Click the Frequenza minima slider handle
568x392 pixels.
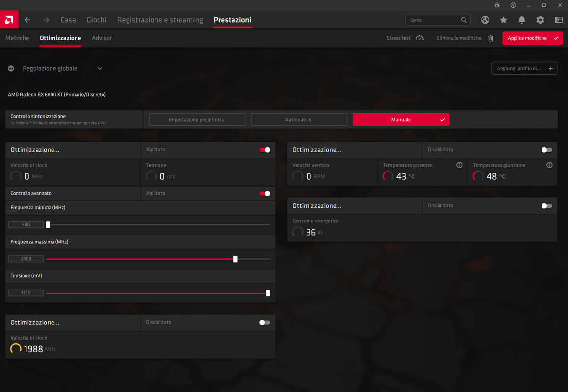pos(48,225)
